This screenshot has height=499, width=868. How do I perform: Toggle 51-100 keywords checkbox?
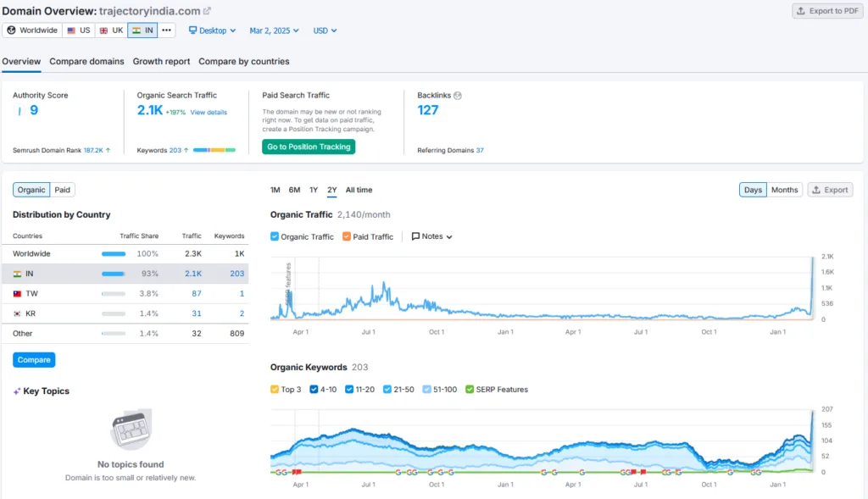[427, 390]
